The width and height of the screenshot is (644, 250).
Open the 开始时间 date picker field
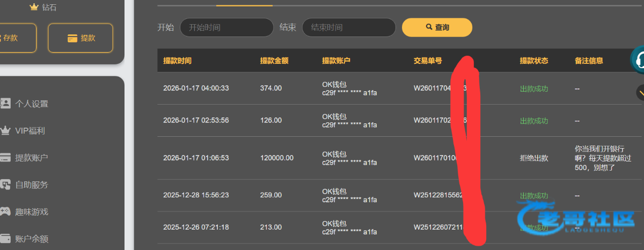pos(226,27)
